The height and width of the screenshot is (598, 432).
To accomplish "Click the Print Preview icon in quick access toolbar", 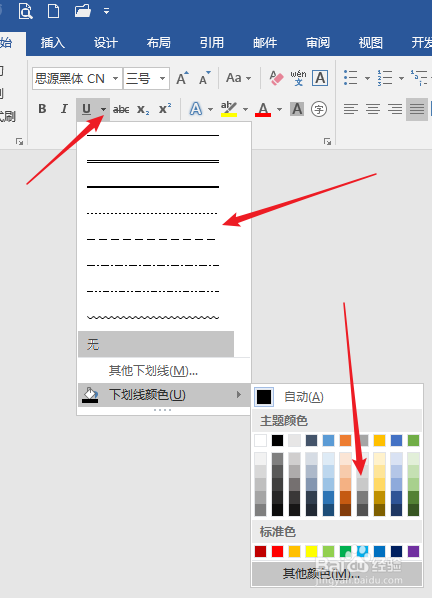I will click(x=25, y=11).
